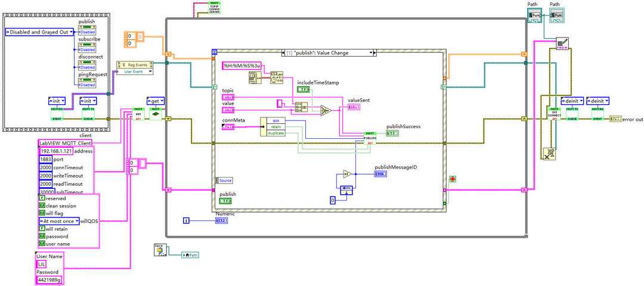Toggle the 'will retain' boolean constant
The image size is (644, 286).
pyautogui.click(x=42, y=229)
